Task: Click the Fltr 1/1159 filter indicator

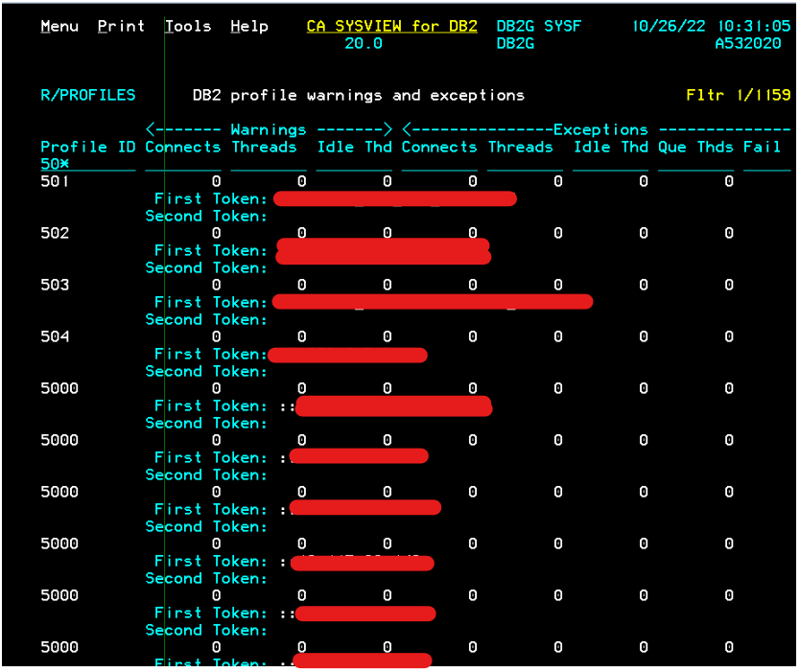Action: [739, 95]
